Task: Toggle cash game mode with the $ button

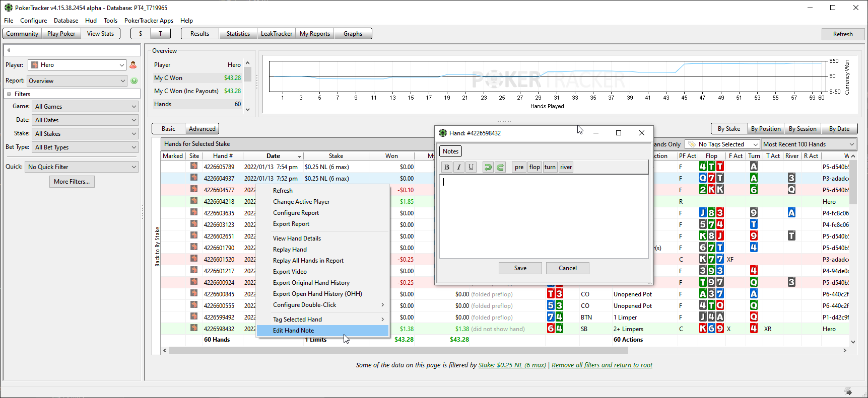Action: pos(141,34)
